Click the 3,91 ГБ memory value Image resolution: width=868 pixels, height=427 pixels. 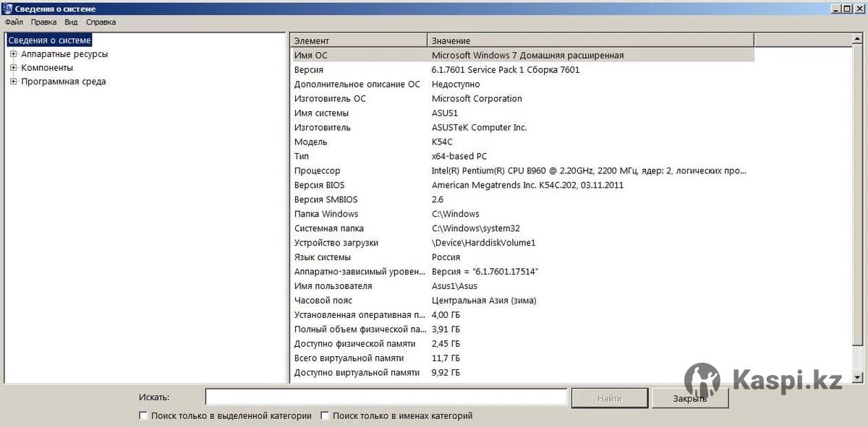[446, 329]
